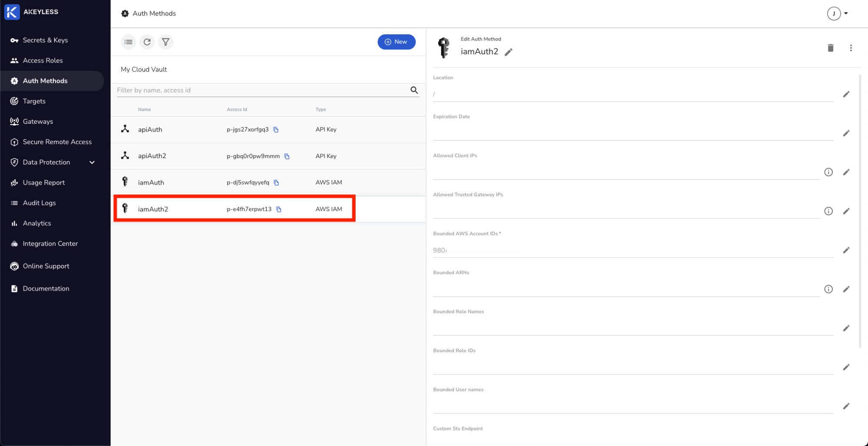Viewport: 868px width, 446px height.
Task: Edit Bounded Role IDs
Action: coord(846,367)
